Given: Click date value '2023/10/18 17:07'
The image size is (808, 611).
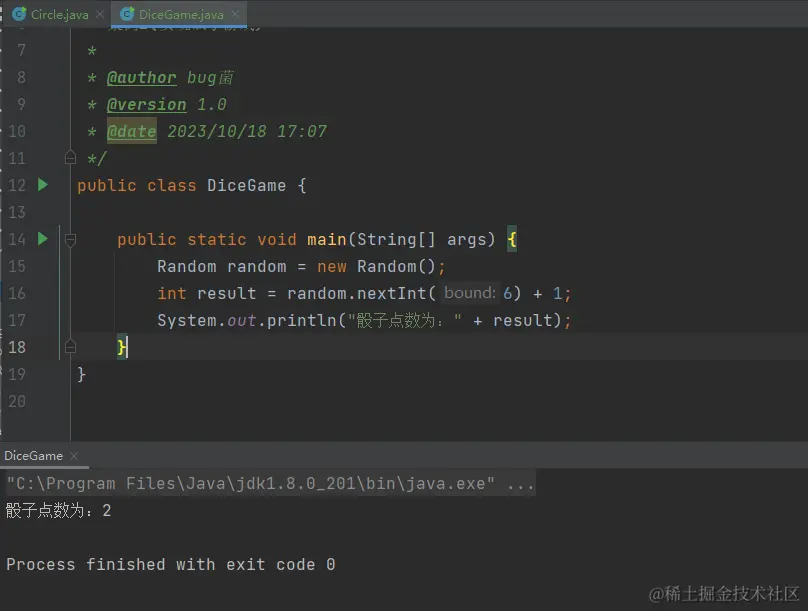Looking at the screenshot, I should coord(247,131).
